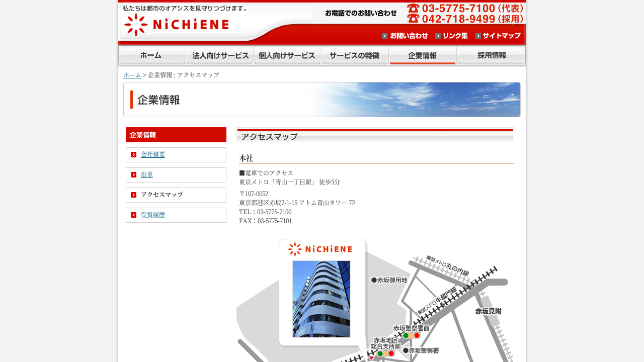Click the FAX：03-5775-7101 text
The height and width of the screenshot is (362, 644).
(265, 221)
